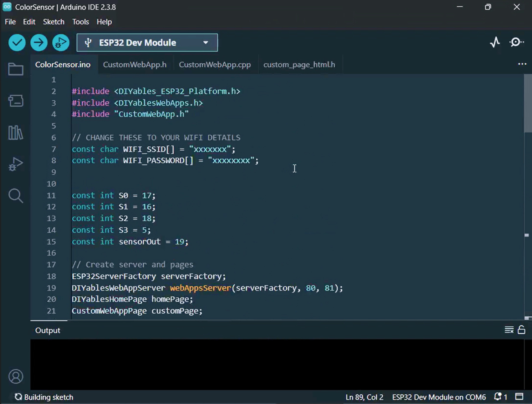The image size is (532, 404).
Task: Open the Serial Plotter
Action: (x=495, y=42)
